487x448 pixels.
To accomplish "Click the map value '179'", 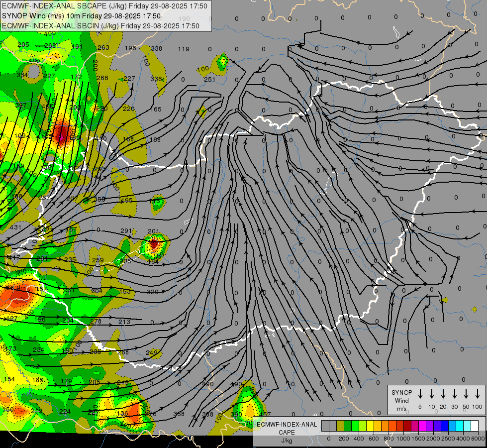I will click(x=66, y=381).
